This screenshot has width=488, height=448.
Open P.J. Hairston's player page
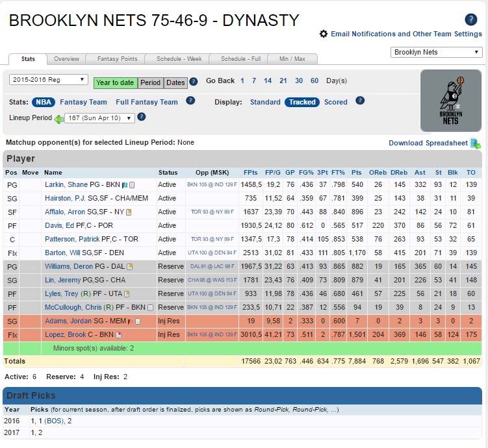point(65,198)
